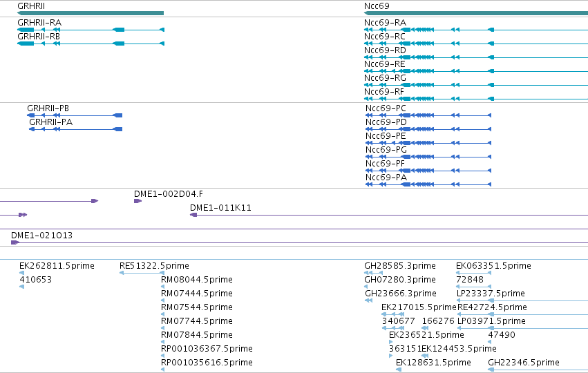Select the DME1-021O13 clone label

click(x=41, y=236)
